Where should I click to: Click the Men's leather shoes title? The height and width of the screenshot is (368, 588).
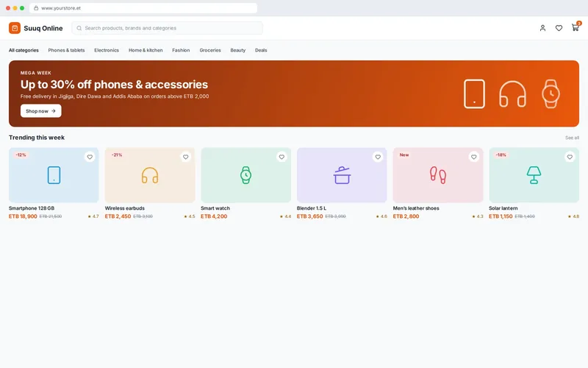pyautogui.click(x=416, y=208)
